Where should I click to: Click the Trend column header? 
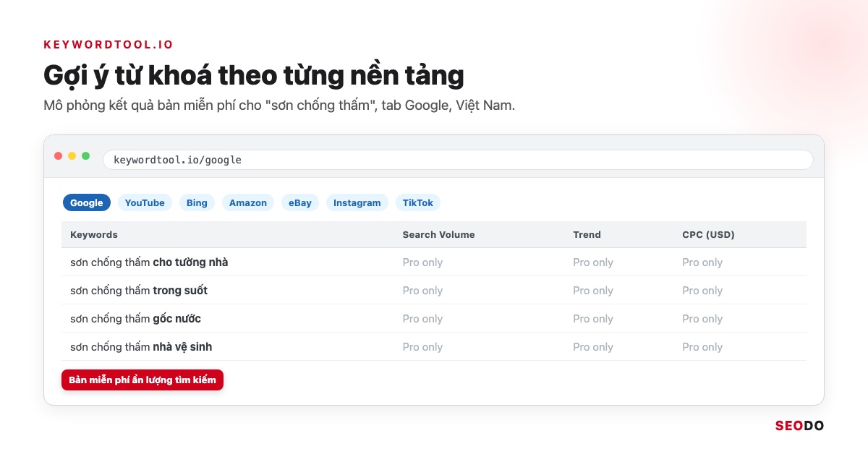click(587, 234)
